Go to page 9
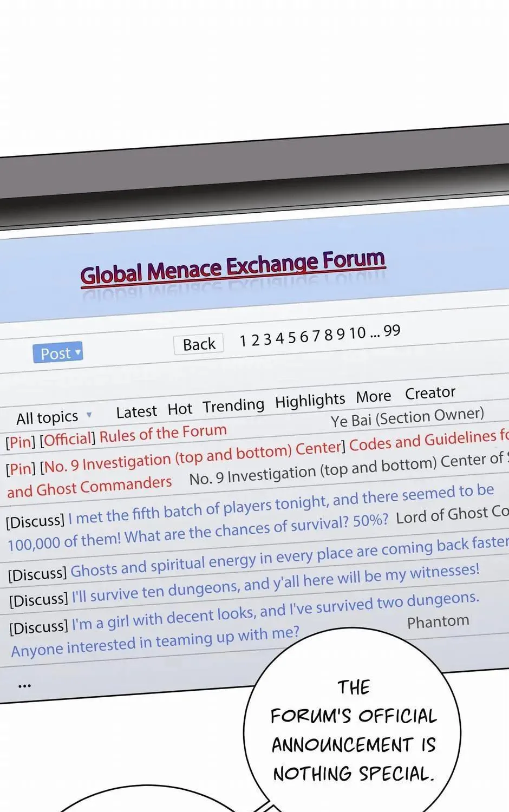The width and height of the screenshot is (509, 812). (x=340, y=335)
